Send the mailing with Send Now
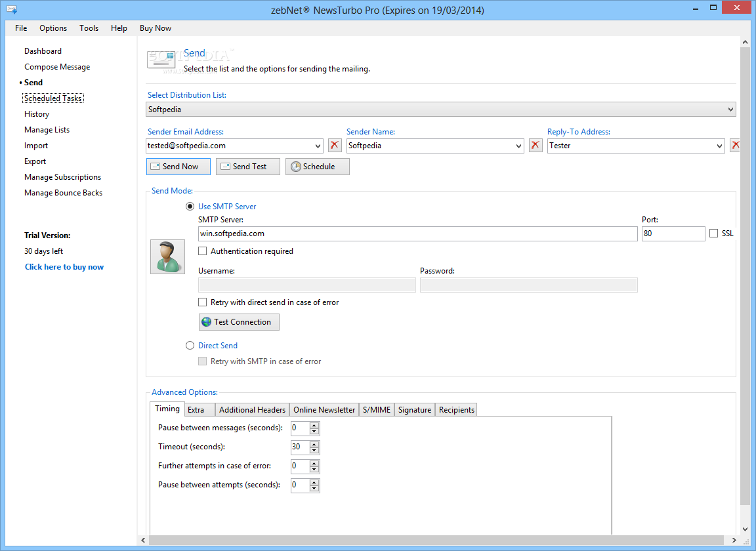The width and height of the screenshot is (756, 551). point(178,167)
